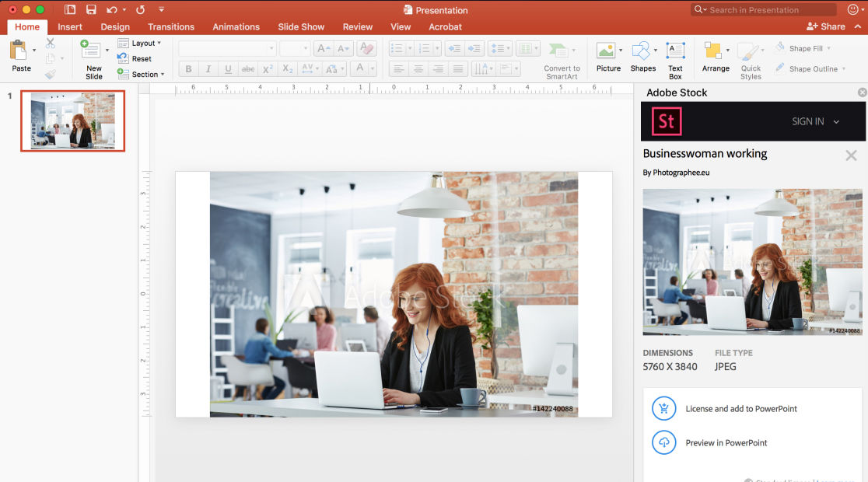Close the Businesswoman working image details
Screen dimensions: 868x482
coord(852,155)
